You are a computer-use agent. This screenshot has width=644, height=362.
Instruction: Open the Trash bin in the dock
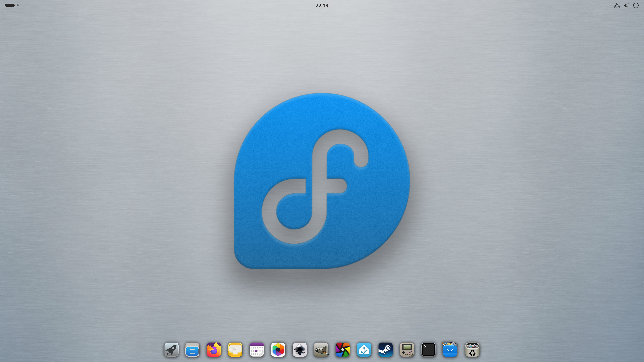pyautogui.click(x=472, y=349)
